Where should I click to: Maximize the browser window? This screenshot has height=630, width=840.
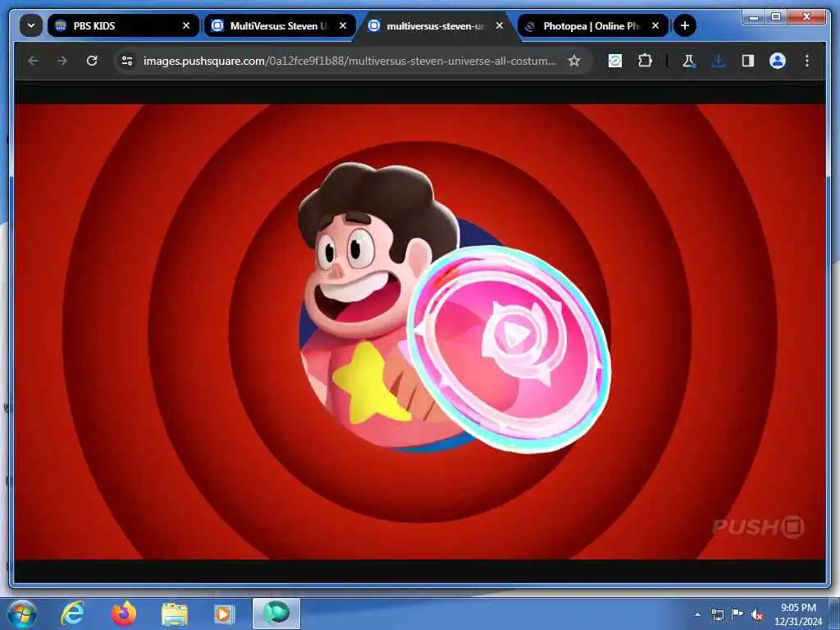pos(776,17)
